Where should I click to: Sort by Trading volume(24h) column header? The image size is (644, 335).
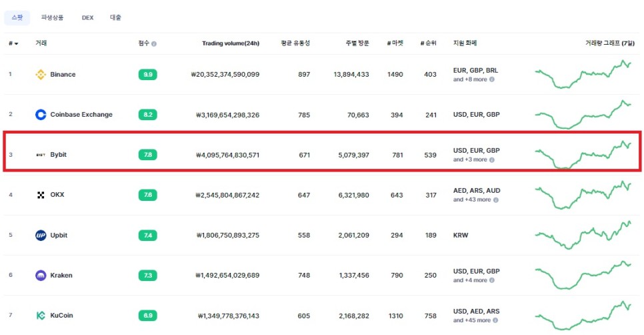(231, 43)
